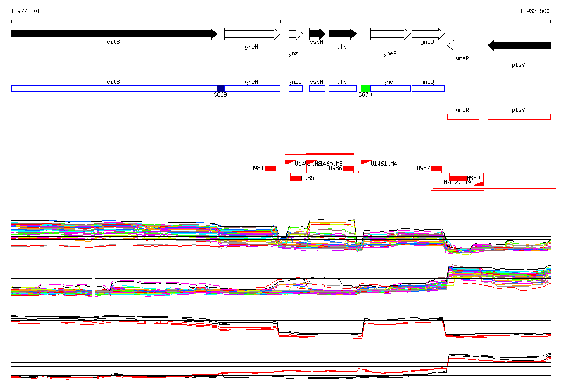The width and height of the screenshot is (562, 392).
Task: Click the red yneR outlined box
Action: (x=463, y=116)
